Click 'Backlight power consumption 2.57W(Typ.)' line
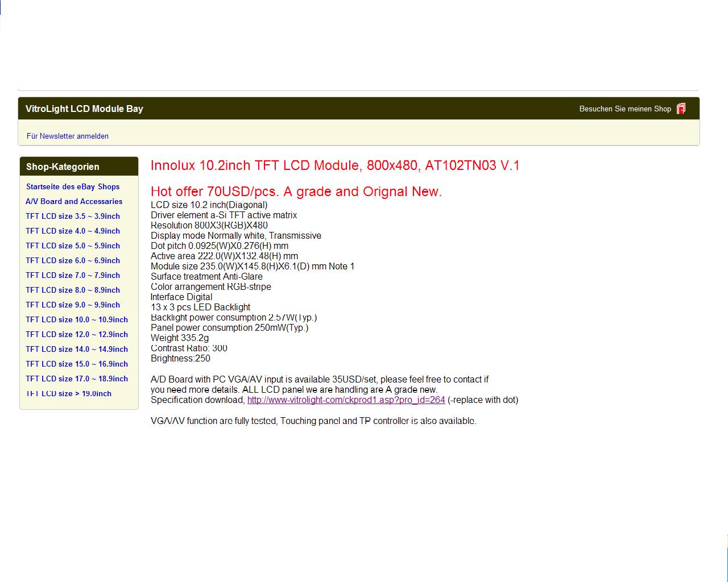The image size is (728, 582). (x=234, y=317)
